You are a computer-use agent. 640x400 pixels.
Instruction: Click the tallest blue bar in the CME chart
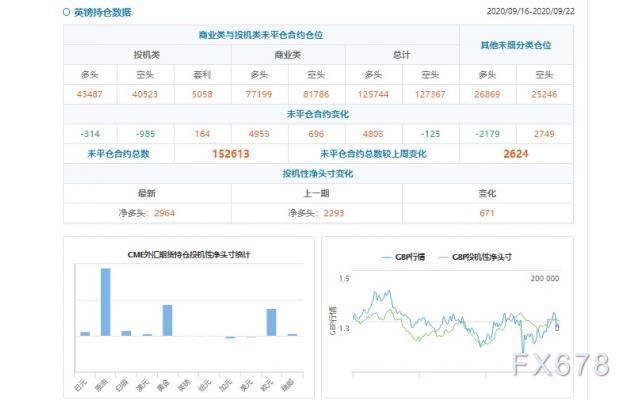pyautogui.click(x=105, y=302)
